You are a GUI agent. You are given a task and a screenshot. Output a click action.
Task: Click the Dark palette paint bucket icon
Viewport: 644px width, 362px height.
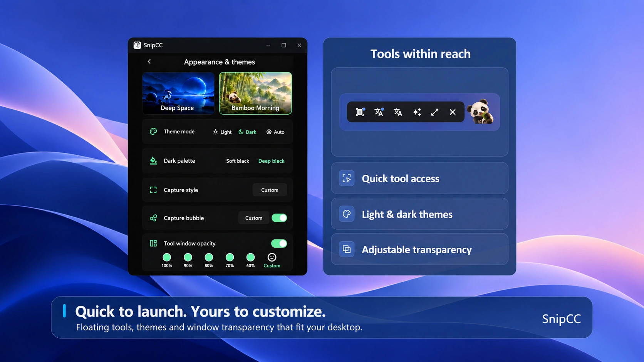[x=153, y=161]
